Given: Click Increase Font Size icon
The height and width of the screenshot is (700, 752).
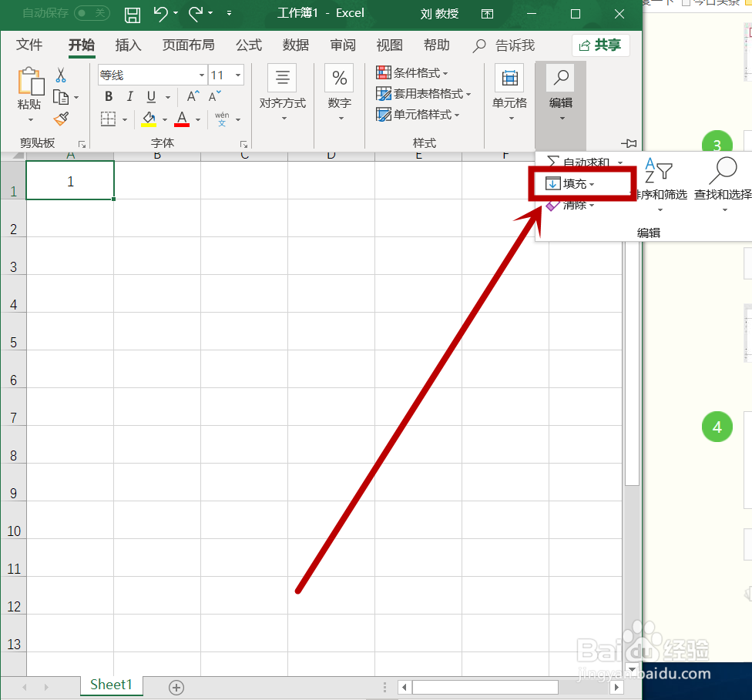Looking at the screenshot, I should click(193, 96).
